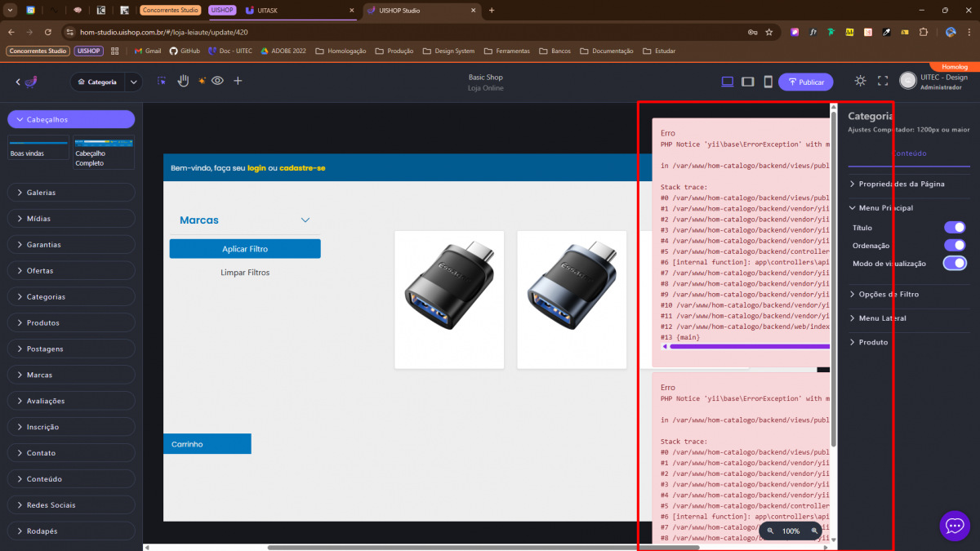The width and height of the screenshot is (980, 551).
Task: Disable the Título toggle
Action: point(955,228)
